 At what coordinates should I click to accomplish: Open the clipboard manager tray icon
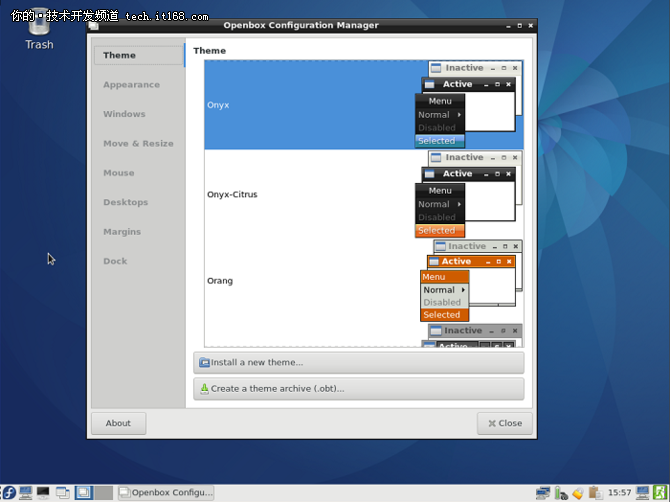[x=595, y=493]
